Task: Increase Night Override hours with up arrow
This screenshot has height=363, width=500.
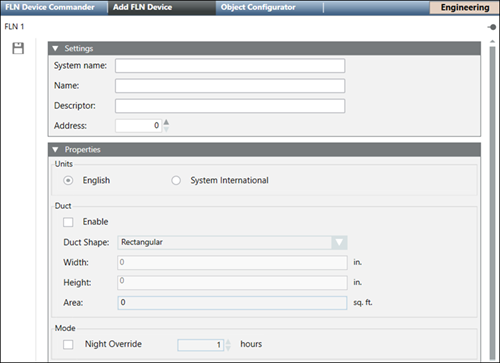Action: point(228,342)
